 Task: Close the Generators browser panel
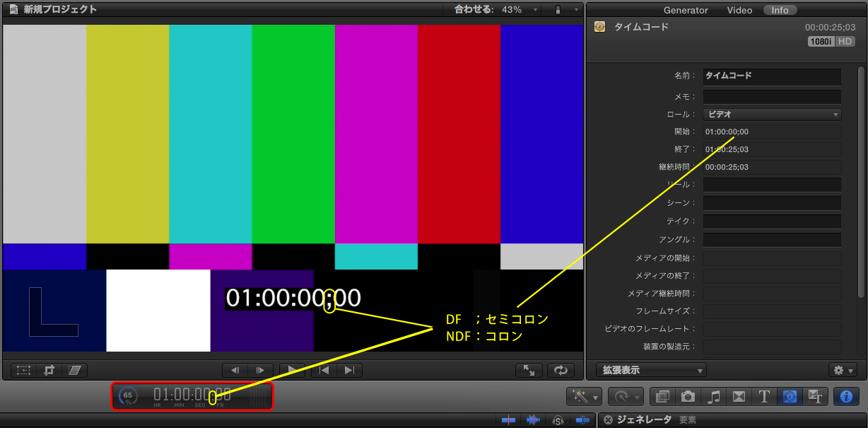coord(608,420)
